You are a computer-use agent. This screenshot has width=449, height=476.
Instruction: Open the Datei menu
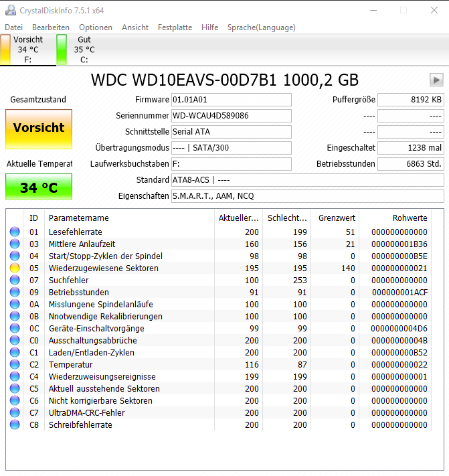(13, 27)
